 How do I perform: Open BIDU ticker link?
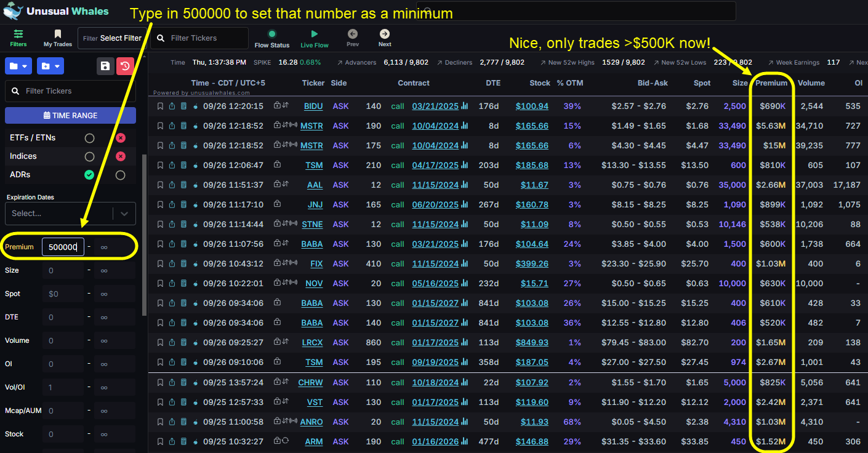click(x=313, y=106)
